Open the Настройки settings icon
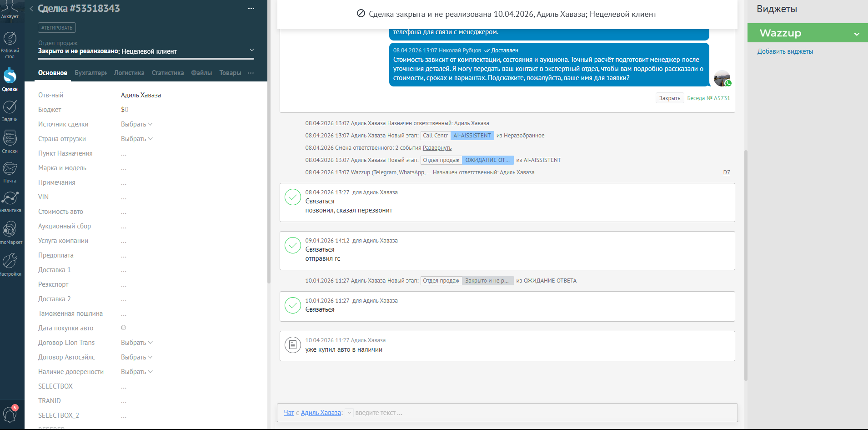Screen dimensions: 868x430 (x=10, y=264)
